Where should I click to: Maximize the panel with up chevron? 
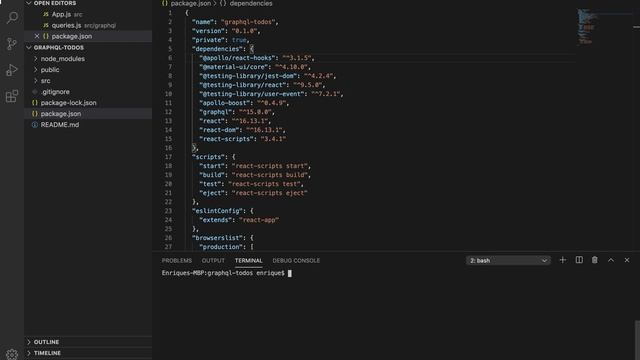[611, 260]
